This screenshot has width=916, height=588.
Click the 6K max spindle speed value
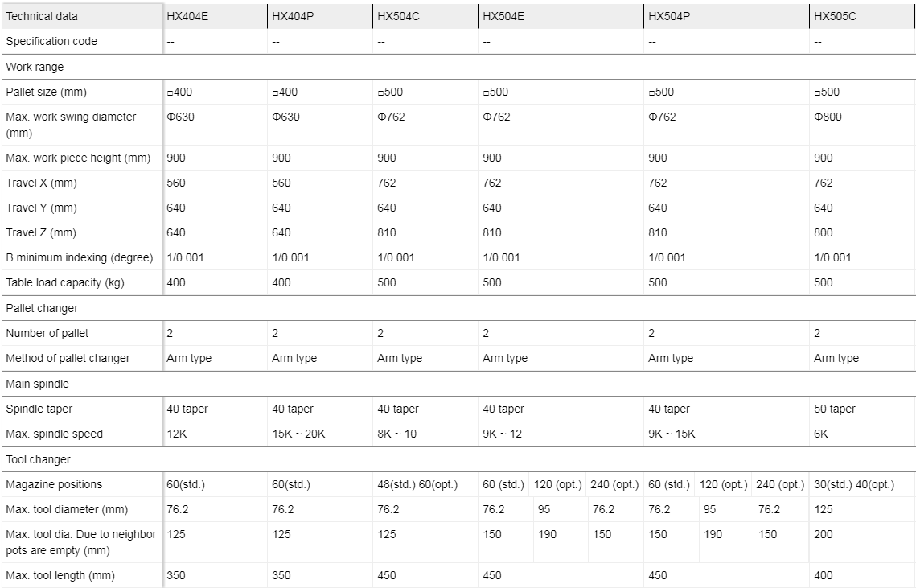[821, 434]
